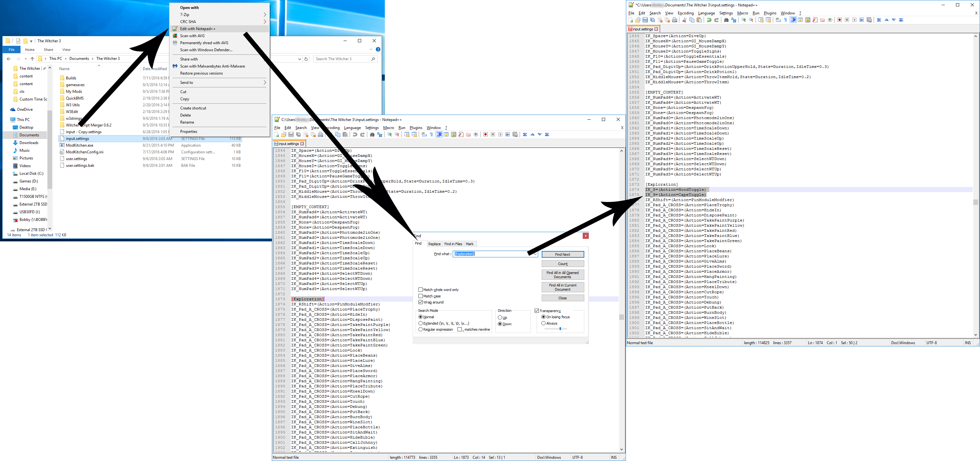980x461 pixels.
Task: Click Paste icon in the unsaved Notepad++ toolbar
Action: click(x=699, y=20)
